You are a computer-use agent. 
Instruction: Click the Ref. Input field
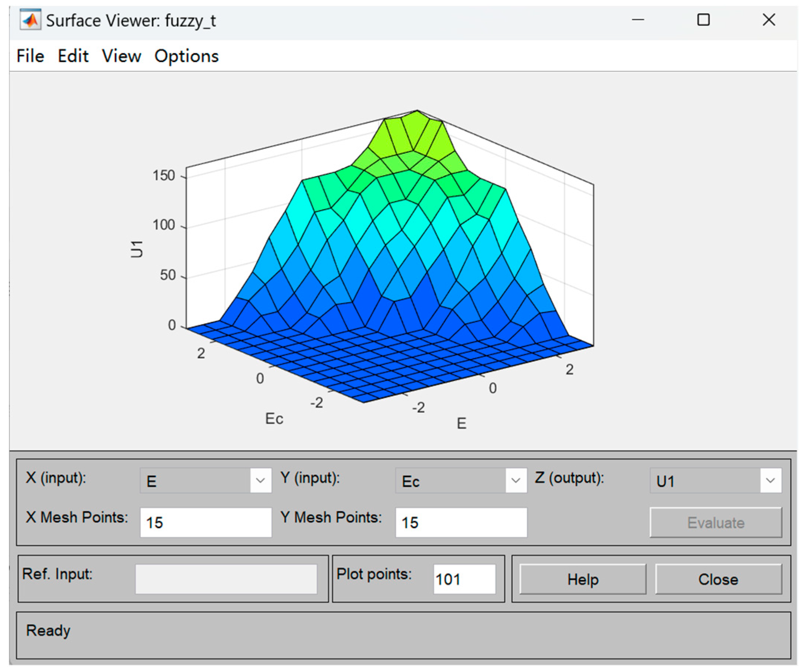click(x=226, y=579)
